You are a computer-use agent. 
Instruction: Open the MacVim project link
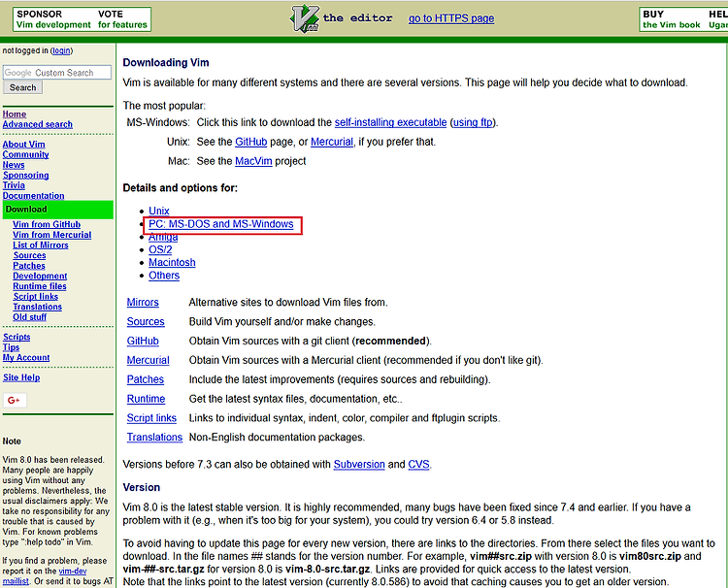pyautogui.click(x=253, y=161)
